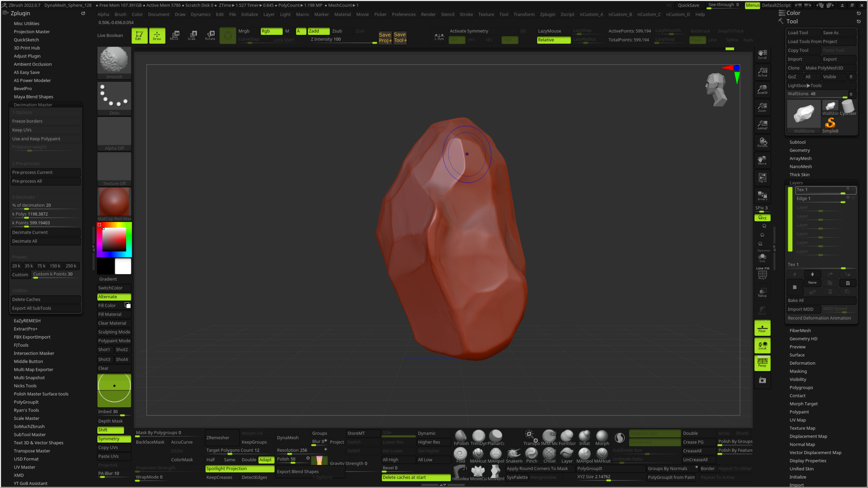Click the Zoom3D navigation icon

(x=762, y=89)
